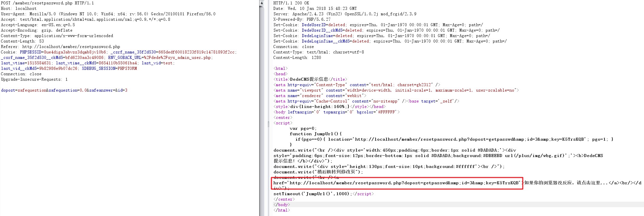644x216 pixels.
Task: Click the request Content-Type x-www-form-urlencoded line
Action: point(57,36)
